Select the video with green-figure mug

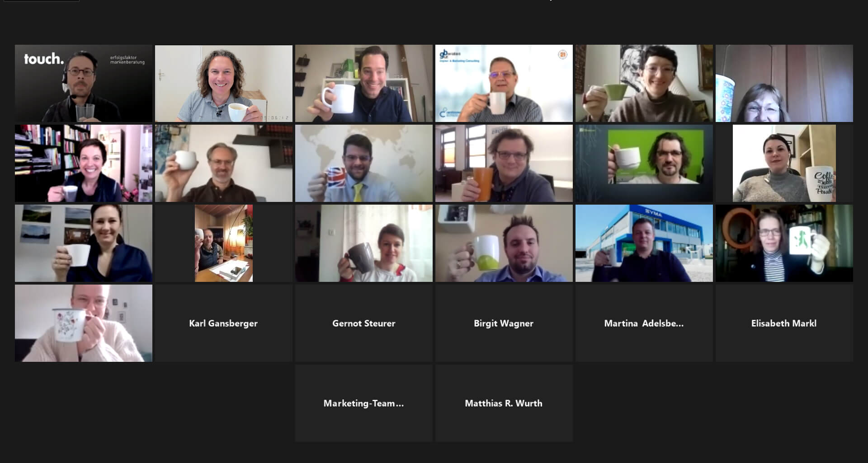(x=784, y=243)
